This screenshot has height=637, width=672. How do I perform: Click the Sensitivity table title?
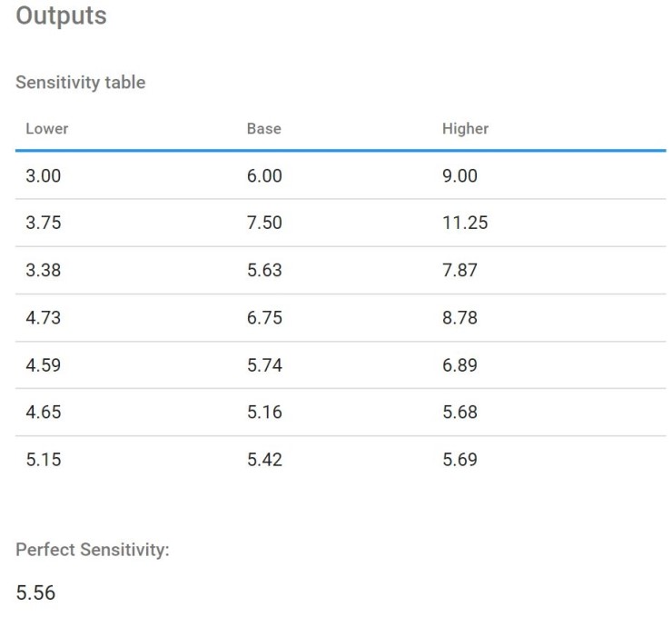tap(80, 83)
